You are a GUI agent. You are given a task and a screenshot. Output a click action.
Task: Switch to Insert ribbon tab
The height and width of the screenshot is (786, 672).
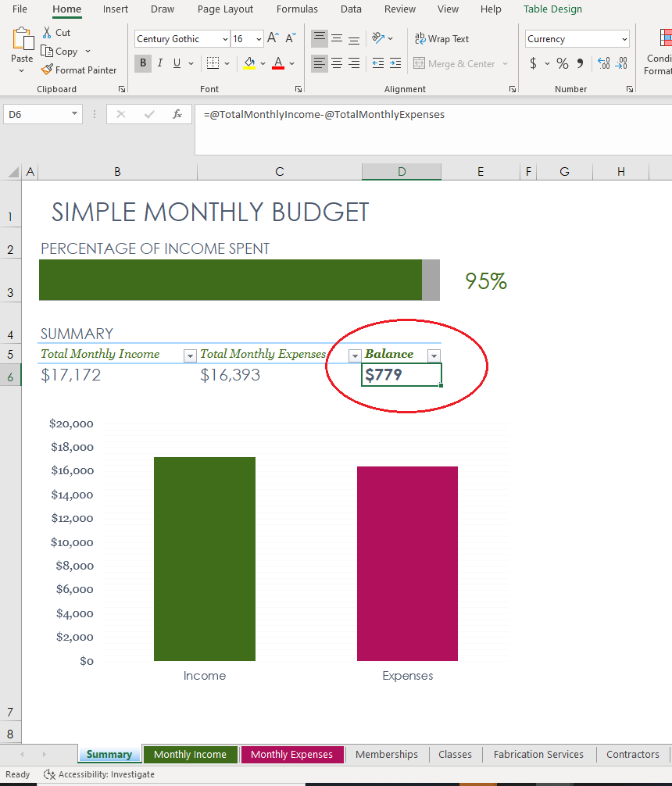point(116,9)
